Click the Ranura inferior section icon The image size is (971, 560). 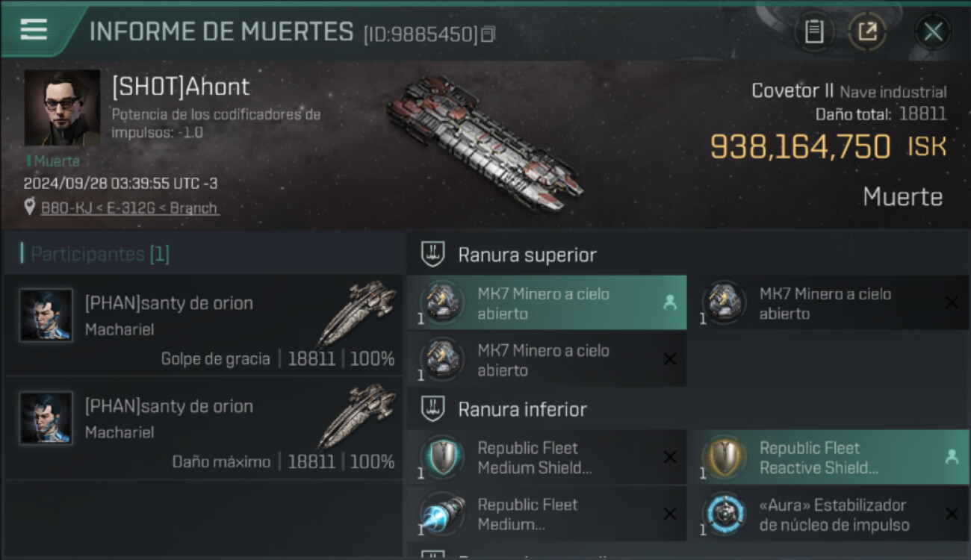(x=433, y=409)
